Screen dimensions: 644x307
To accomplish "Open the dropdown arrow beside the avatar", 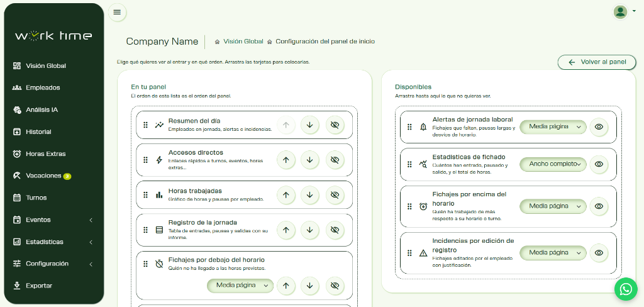I will coord(635,11).
